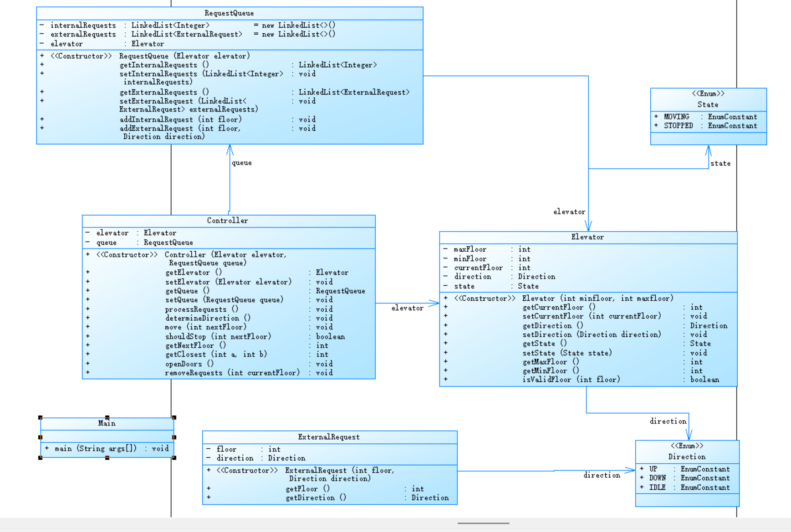This screenshot has width=791, height=532.
Task: Select the state : State attribute in Elevator
Action: pos(491,286)
